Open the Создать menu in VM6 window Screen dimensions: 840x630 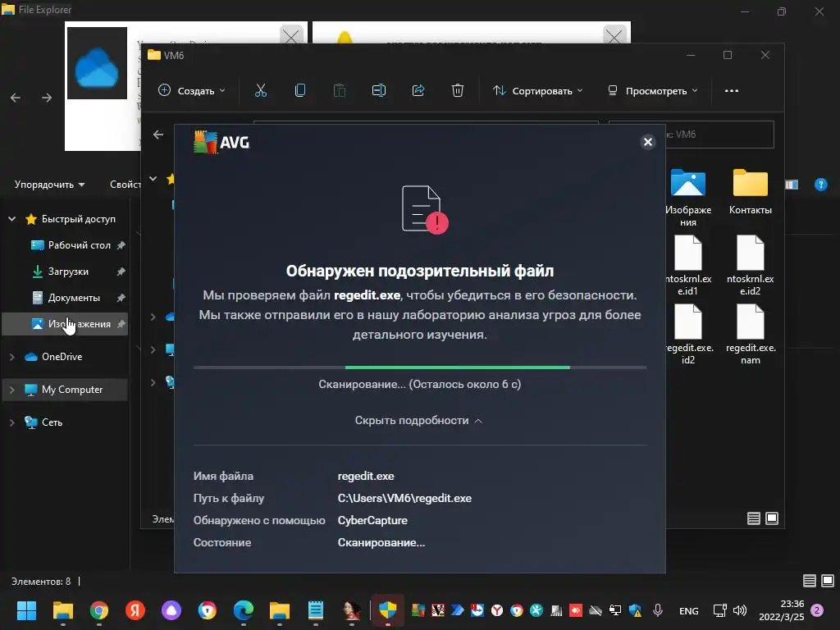click(x=191, y=90)
